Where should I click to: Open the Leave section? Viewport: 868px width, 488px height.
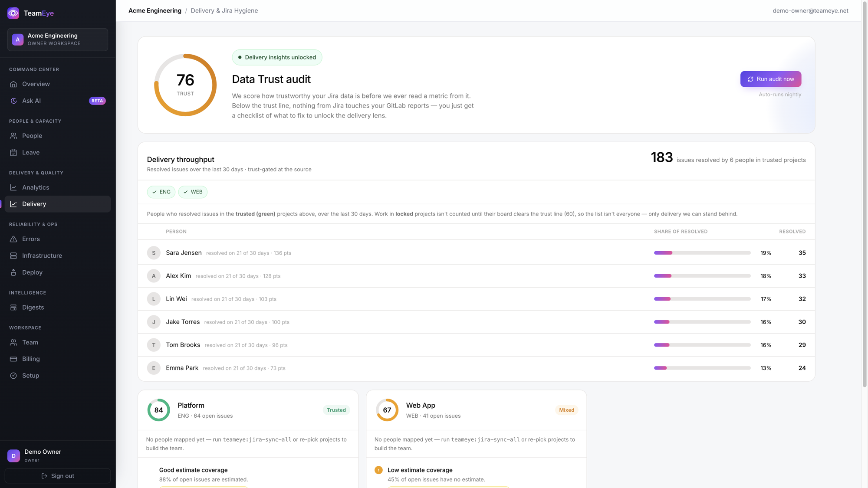tap(58, 153)
